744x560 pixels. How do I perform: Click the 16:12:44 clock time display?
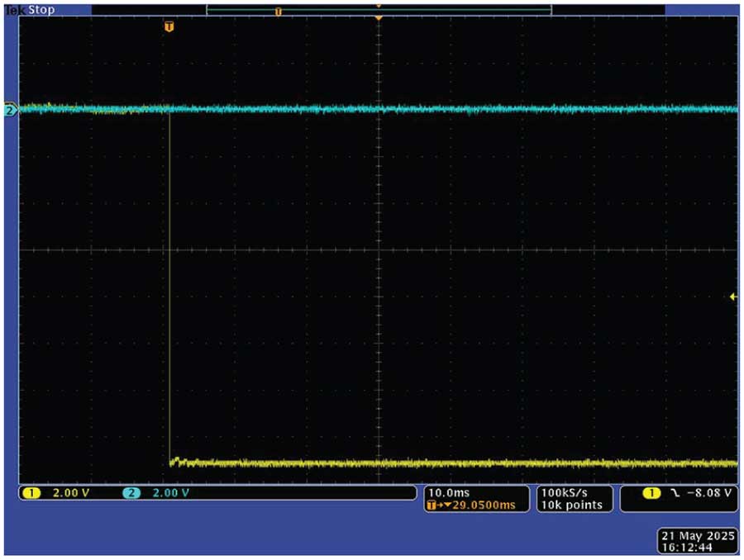(x=684, y=547)
